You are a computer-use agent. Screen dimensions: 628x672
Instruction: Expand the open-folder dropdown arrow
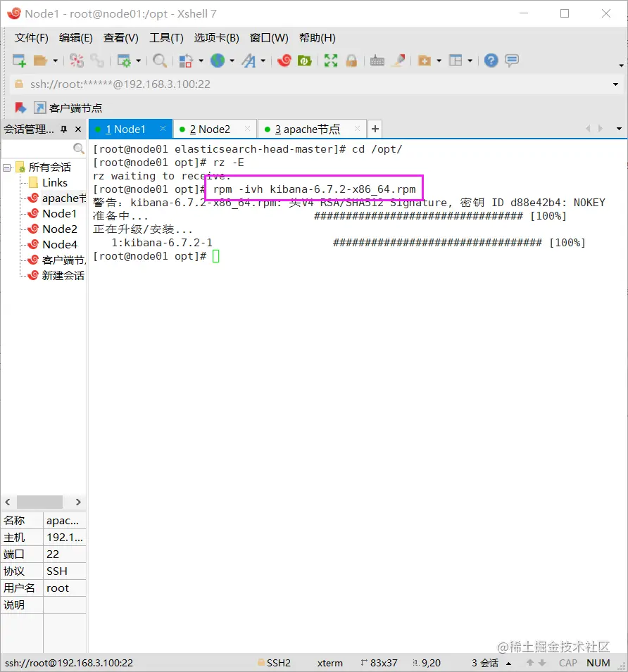pyautogui.click(x=56, y=61)
